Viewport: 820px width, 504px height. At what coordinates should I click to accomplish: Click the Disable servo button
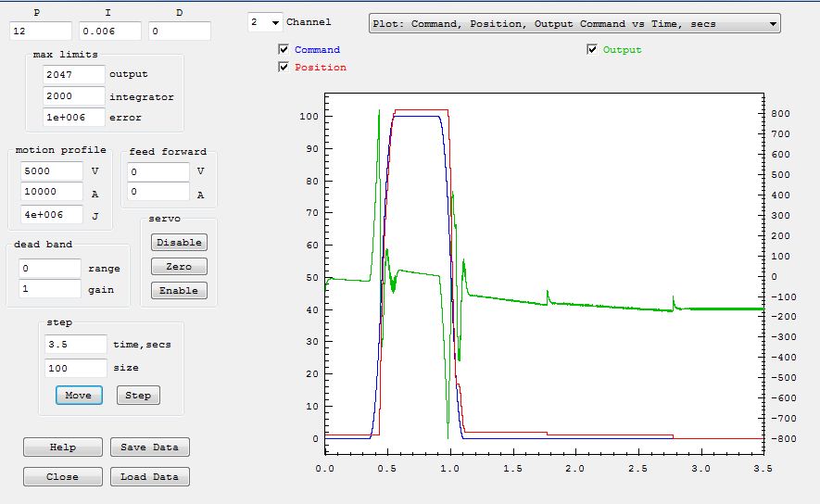click(179, 242)
